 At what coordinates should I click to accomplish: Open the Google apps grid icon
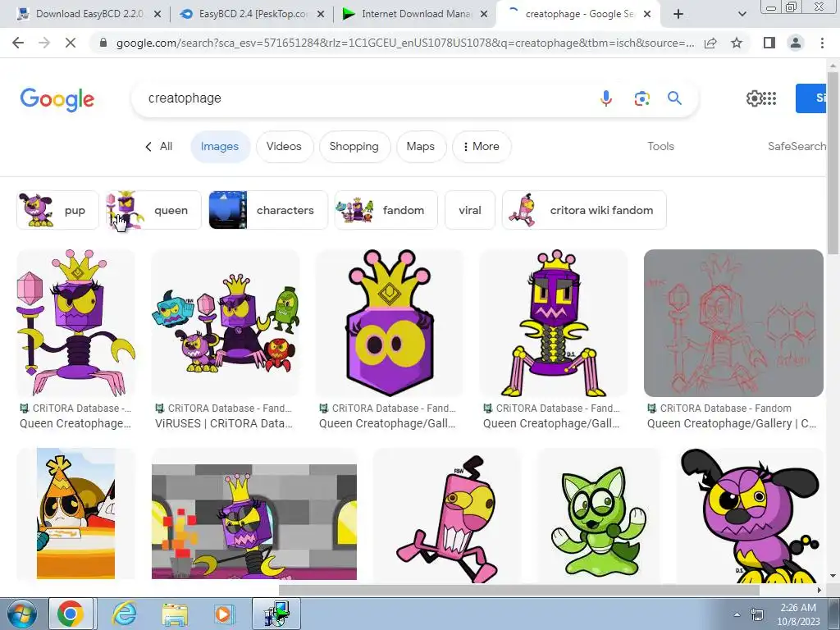(x=769, y=98)
